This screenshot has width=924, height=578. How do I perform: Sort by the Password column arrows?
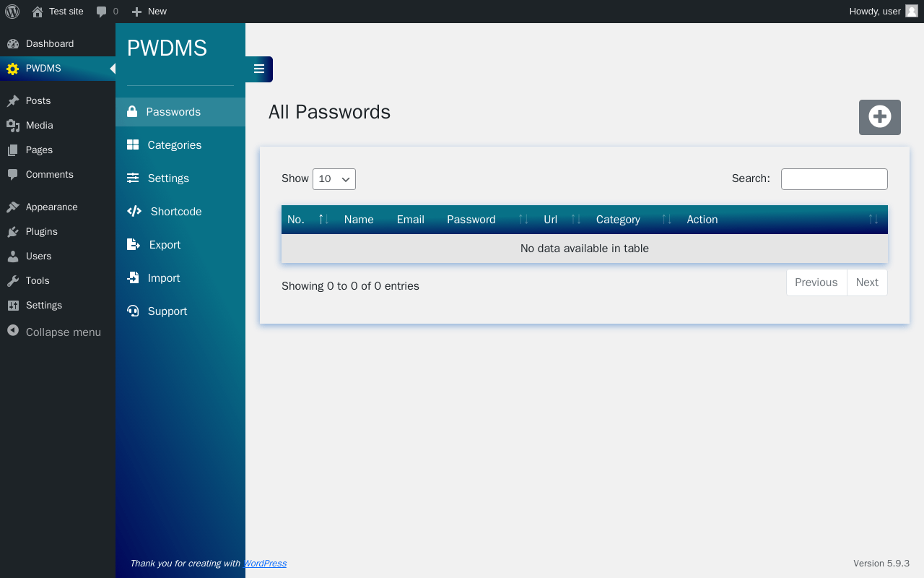pos(523,220)
